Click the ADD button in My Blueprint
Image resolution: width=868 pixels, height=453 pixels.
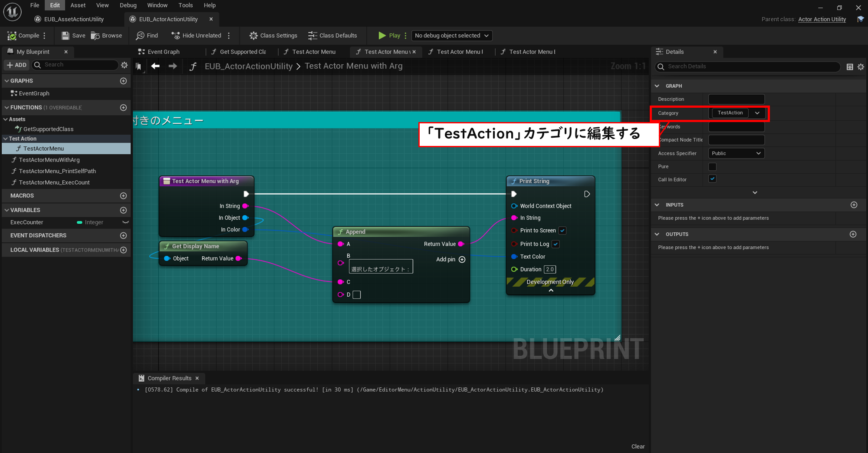(x=17, y=65)
